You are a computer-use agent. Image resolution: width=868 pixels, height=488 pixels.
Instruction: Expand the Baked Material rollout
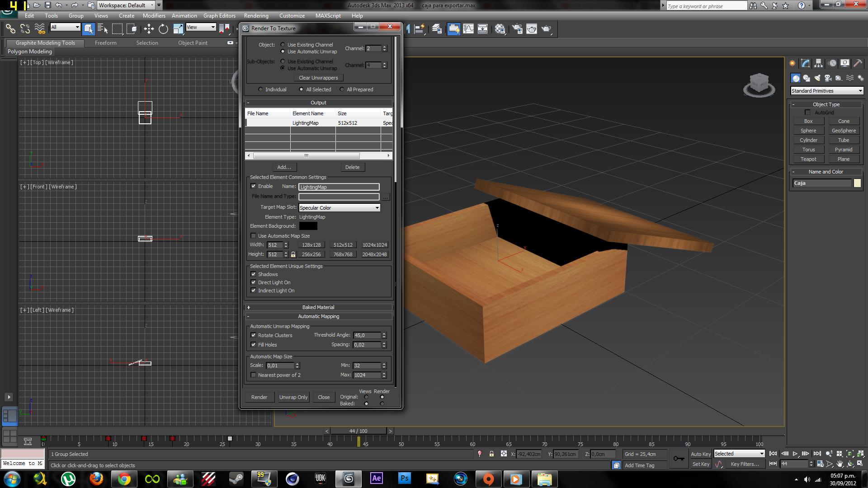point(318,307)
